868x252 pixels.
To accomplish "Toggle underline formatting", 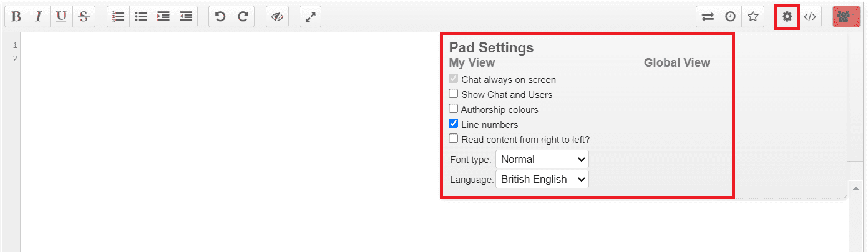I will 61,17.
